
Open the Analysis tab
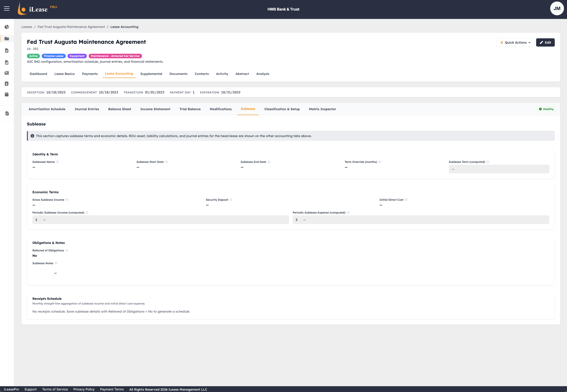263,74
